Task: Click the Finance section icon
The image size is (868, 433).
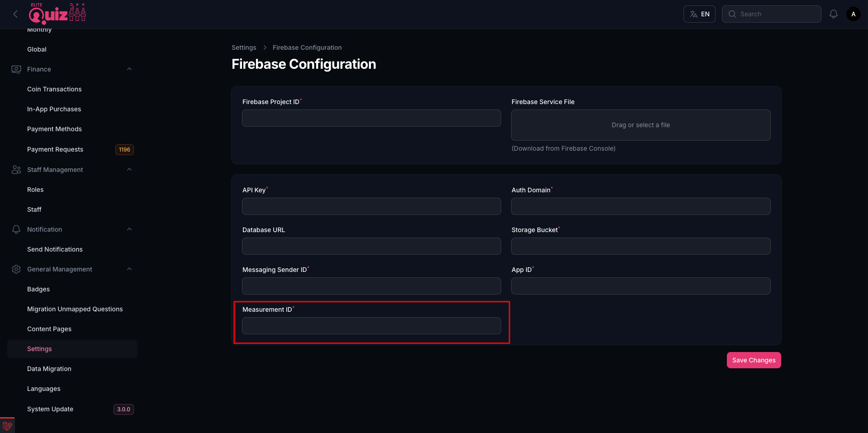Action: click(x=16, y=69)
